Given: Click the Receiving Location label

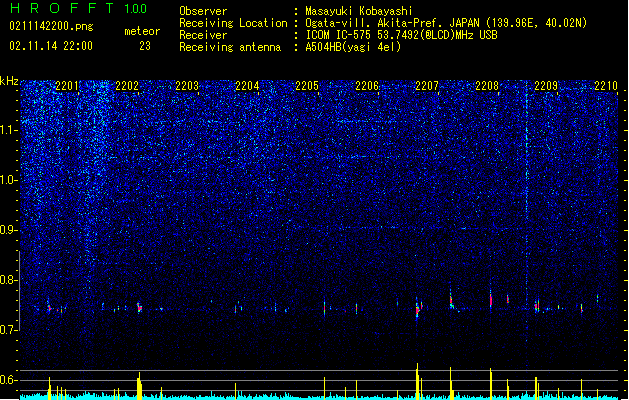Looking at the screenshot, I should point(233,23).
